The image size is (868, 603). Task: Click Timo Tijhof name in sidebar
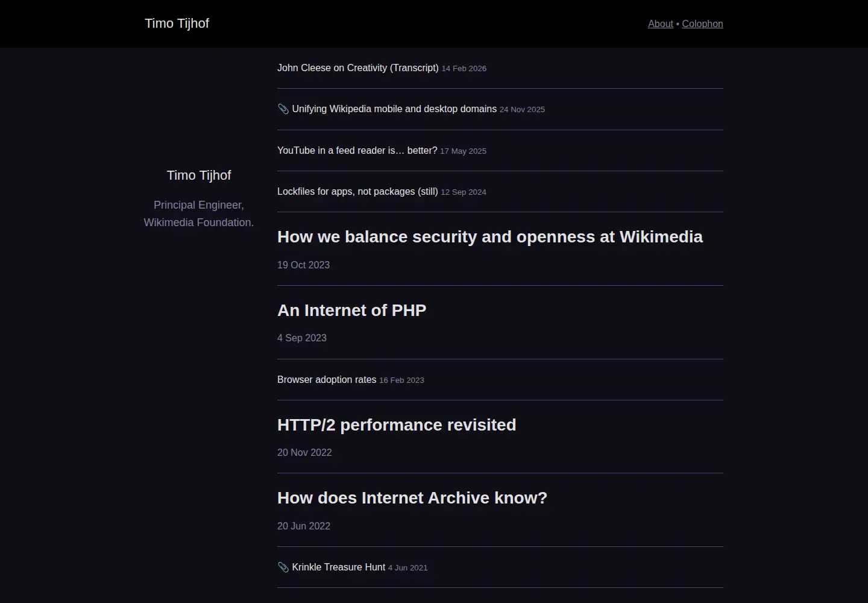[199, 175]
